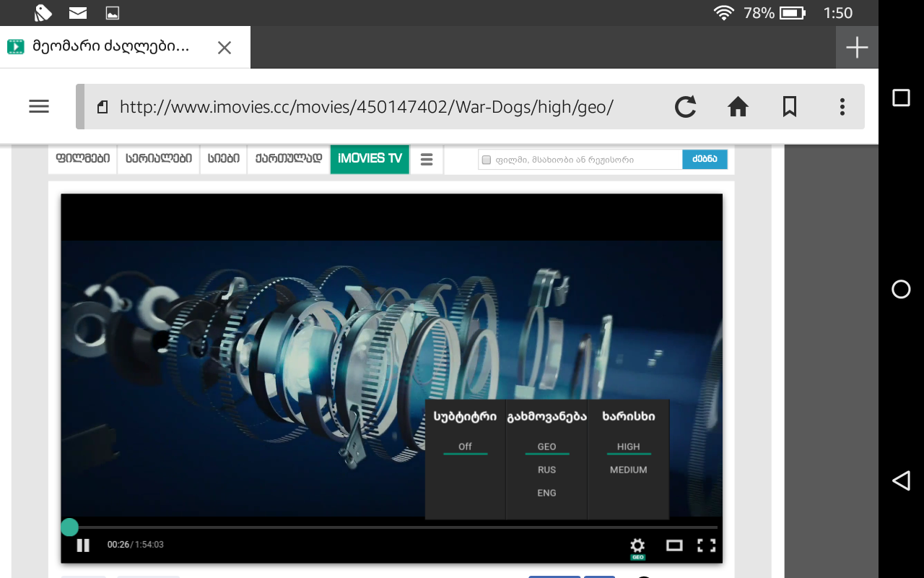
Task: Tap the Android recent apps button
Action: click(901, 98)
